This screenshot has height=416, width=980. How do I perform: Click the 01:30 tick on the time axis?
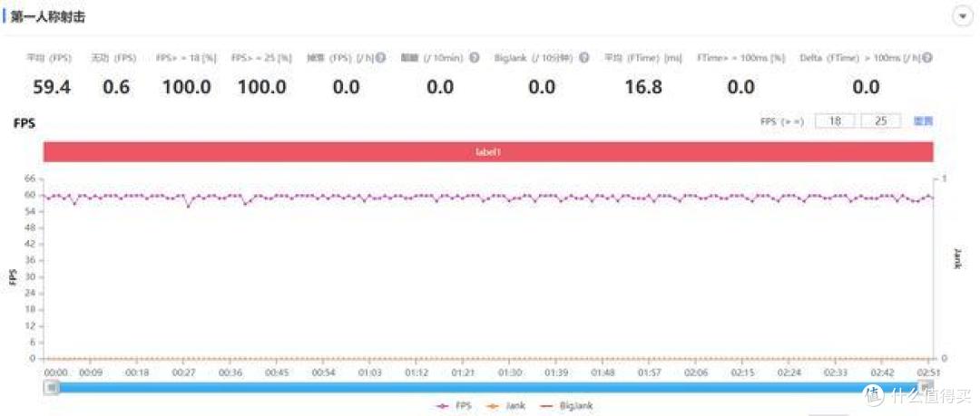click(x=510, y=372)
